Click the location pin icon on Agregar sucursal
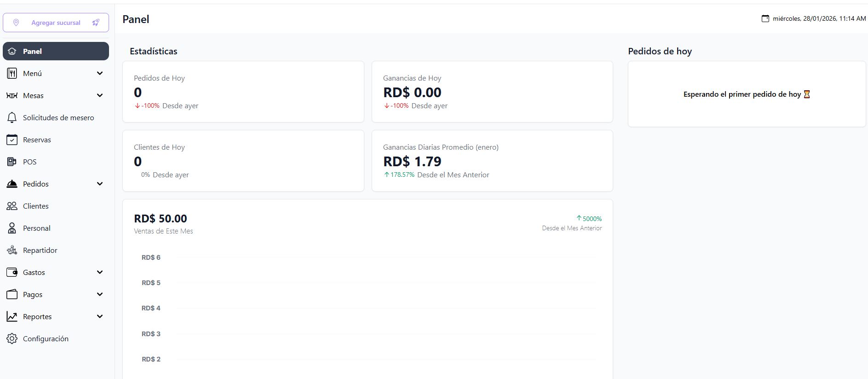Image resolution: width=868 pixels, height=379 pixels. (16, 23)
